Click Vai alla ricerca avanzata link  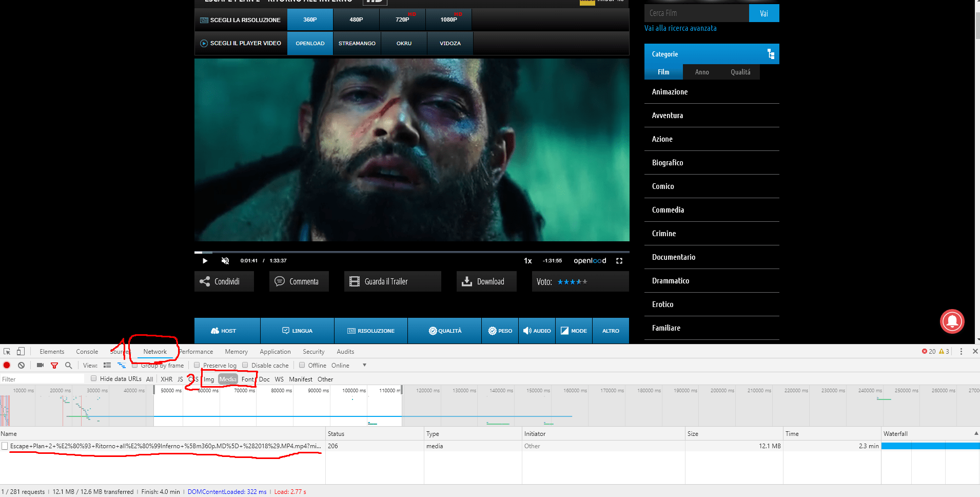(x=680, y=28)
